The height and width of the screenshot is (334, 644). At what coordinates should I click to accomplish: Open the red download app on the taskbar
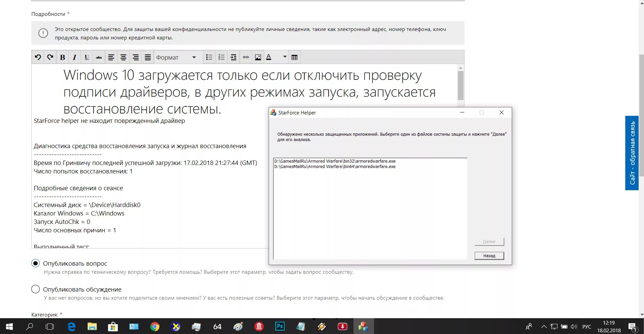[342, 326]
